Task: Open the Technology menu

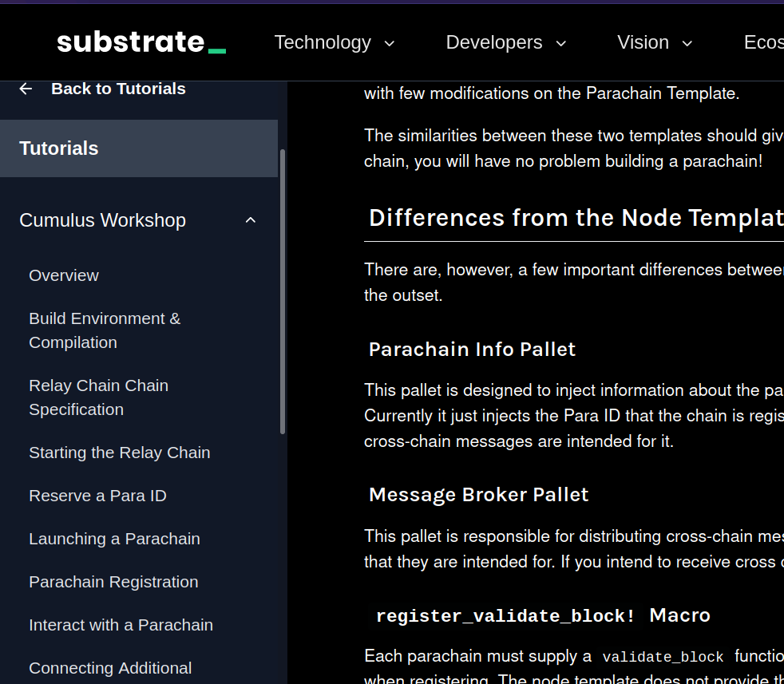Action: (323, 42)
